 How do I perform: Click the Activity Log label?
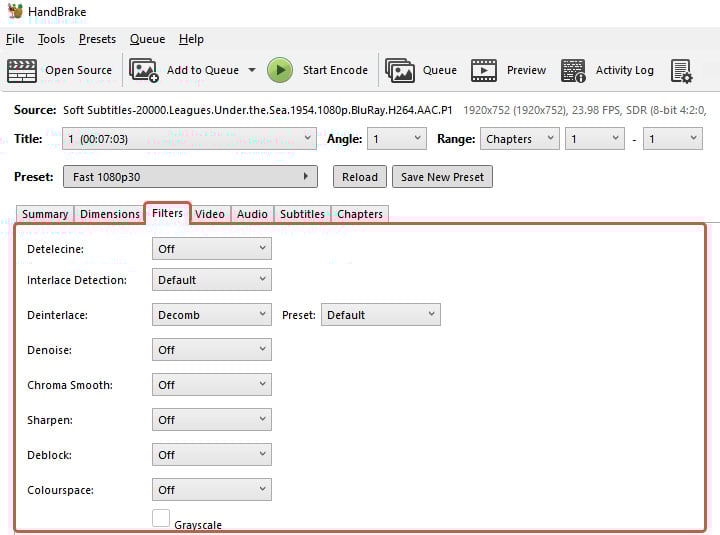pyautogui.click(x=624, y=70)
